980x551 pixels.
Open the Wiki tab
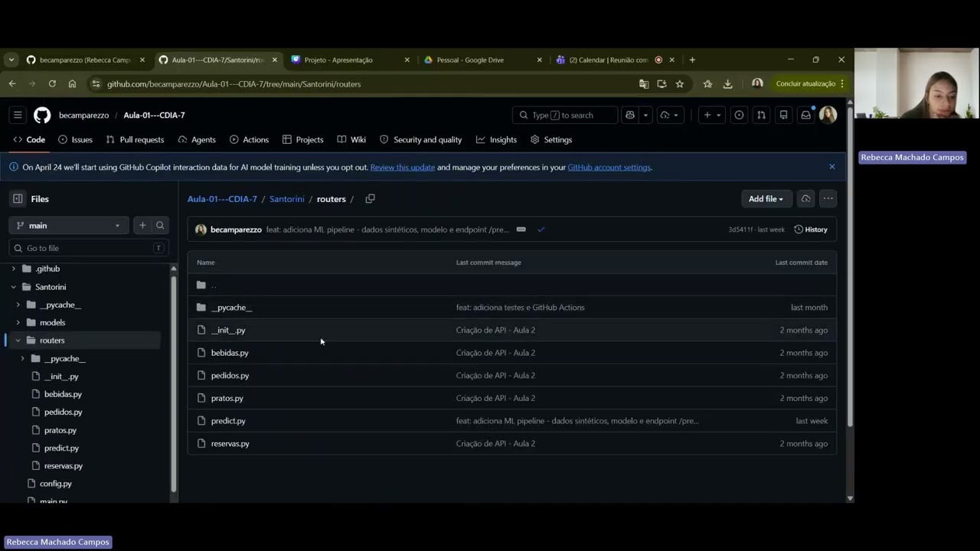coord(351,139)
